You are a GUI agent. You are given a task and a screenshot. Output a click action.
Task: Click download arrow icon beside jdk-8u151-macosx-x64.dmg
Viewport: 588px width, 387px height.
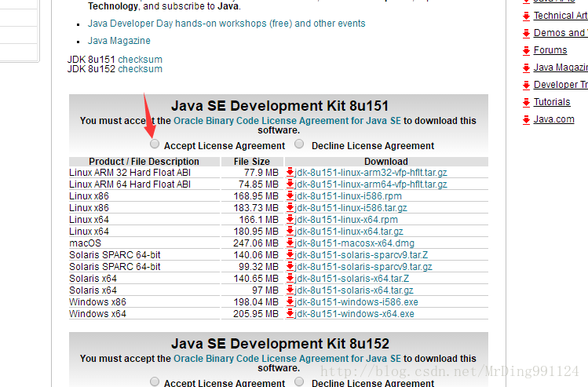click(x=290, y=243)
